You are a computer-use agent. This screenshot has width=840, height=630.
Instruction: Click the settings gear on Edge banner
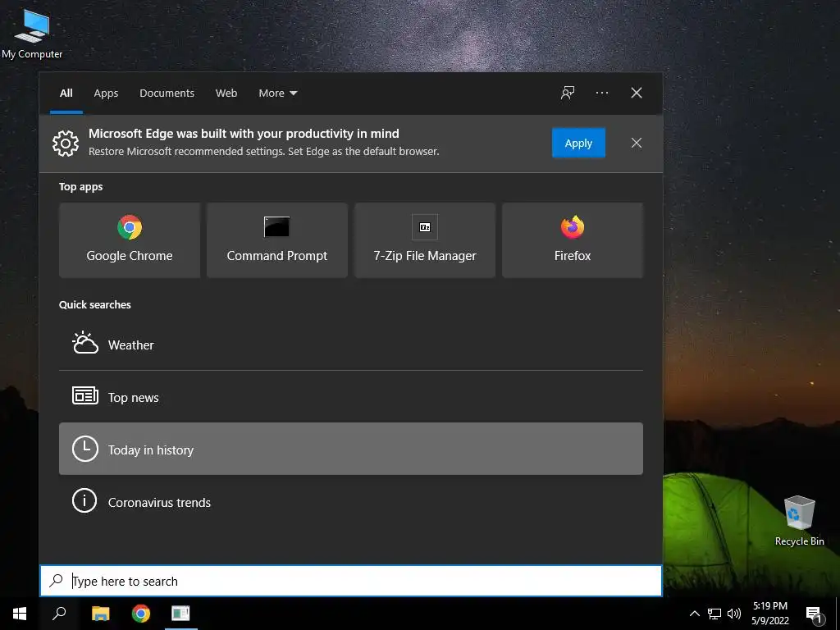pos(66,143)
